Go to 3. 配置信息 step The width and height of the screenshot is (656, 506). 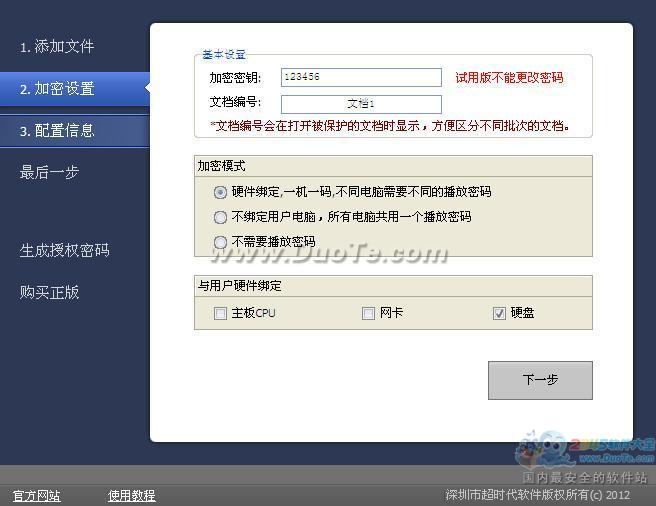(x=75, y=131)
